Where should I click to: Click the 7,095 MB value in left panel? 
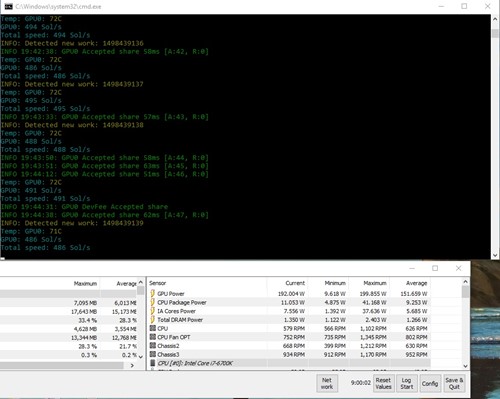(x=85, y=303)
